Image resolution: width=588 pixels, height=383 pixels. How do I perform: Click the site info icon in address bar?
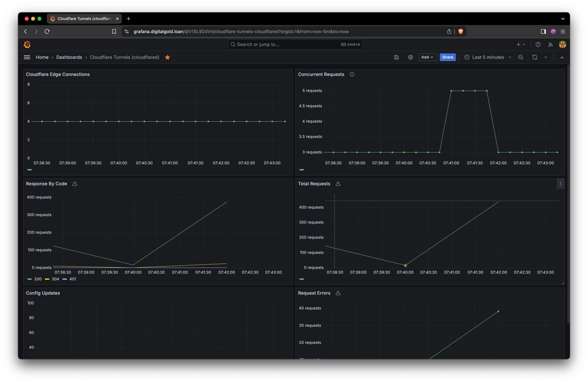pyautogui.click(x=127, y=32)
